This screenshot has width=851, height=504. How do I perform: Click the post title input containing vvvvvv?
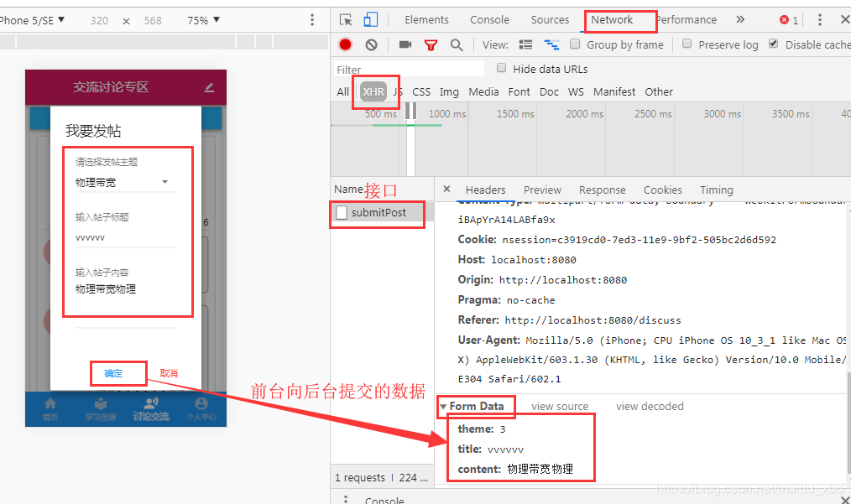(125, 237)
